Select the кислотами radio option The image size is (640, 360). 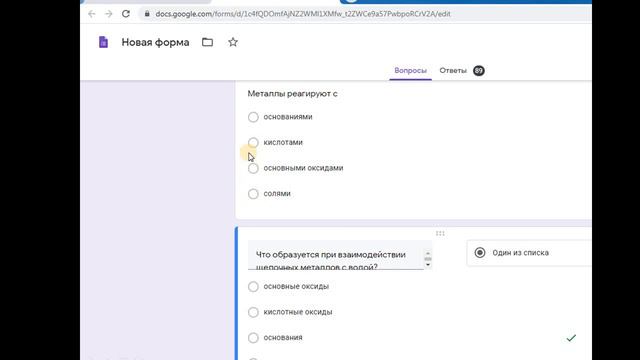pyautogui.click(x=253, y=142)
